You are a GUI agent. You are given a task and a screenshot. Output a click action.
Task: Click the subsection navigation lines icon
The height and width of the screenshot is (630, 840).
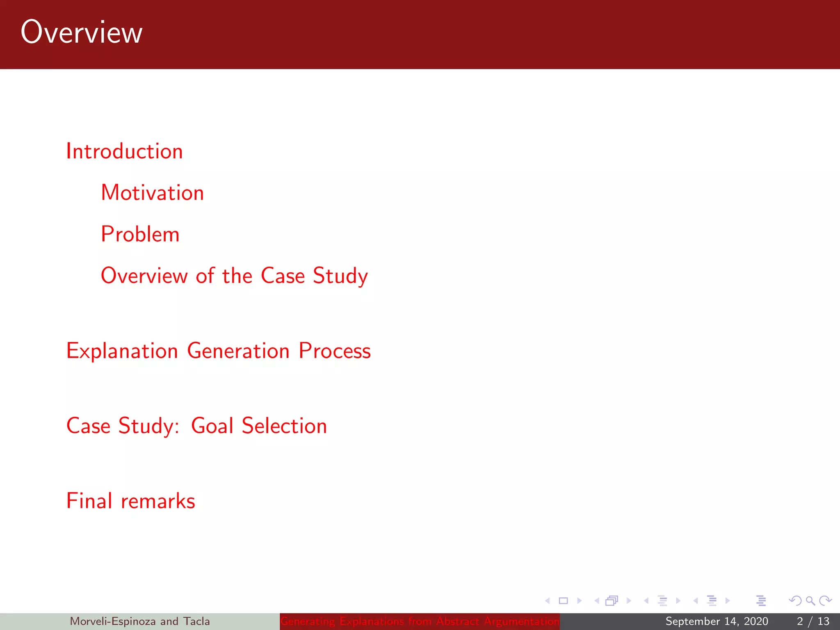[x=662, y=601]
